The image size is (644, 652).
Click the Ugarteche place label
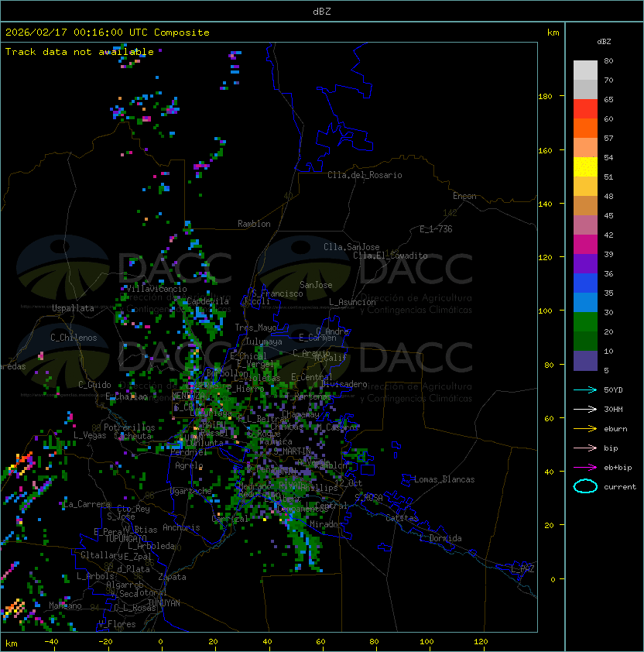[x=191, y=492]
